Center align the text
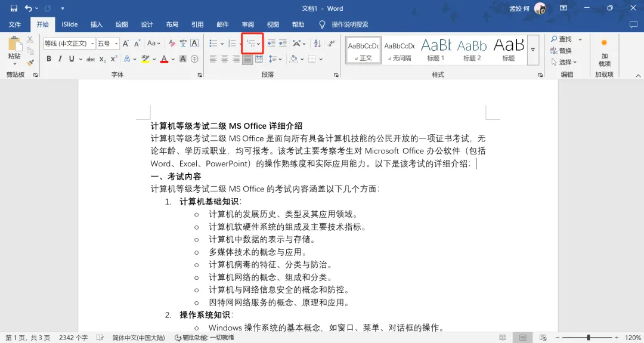644x343 pixels. tap(224, 59)
